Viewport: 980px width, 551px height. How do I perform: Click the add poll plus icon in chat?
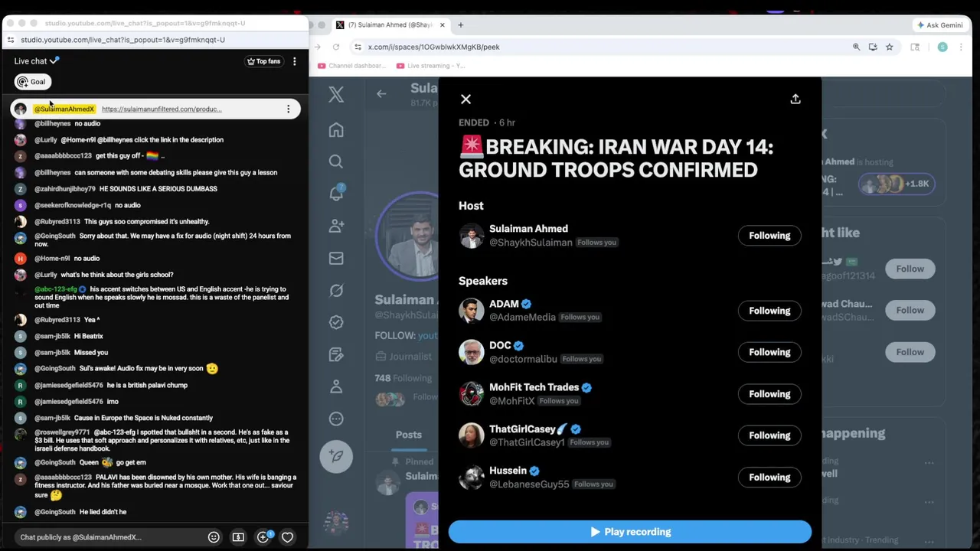263,537
